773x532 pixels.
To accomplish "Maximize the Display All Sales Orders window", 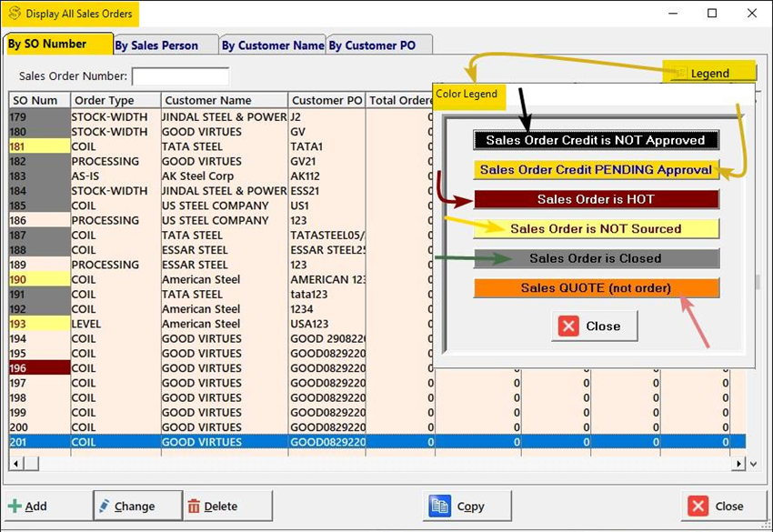I will click(x=712, y=14).
